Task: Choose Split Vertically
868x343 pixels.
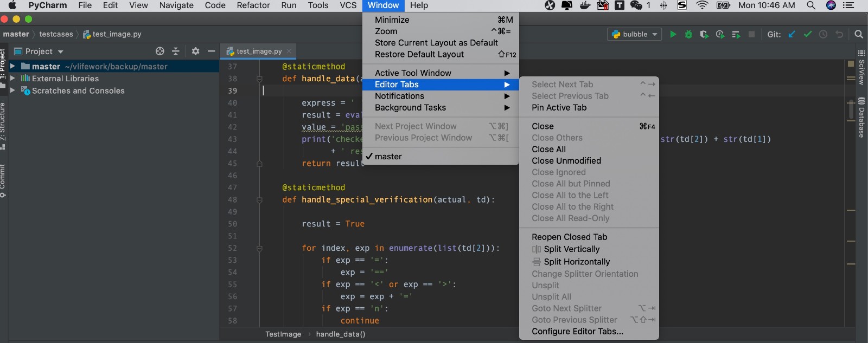Action: pyautogui.click(x=589, y=249)
